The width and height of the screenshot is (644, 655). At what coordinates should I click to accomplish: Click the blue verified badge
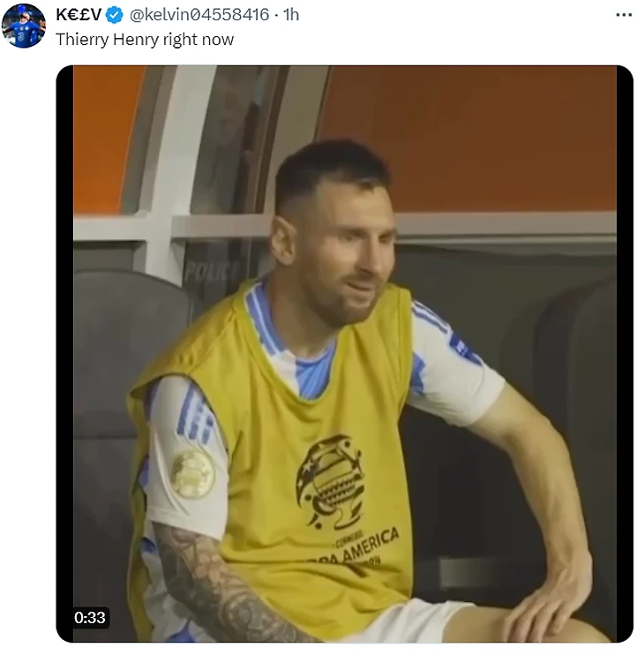pos(115,15)
